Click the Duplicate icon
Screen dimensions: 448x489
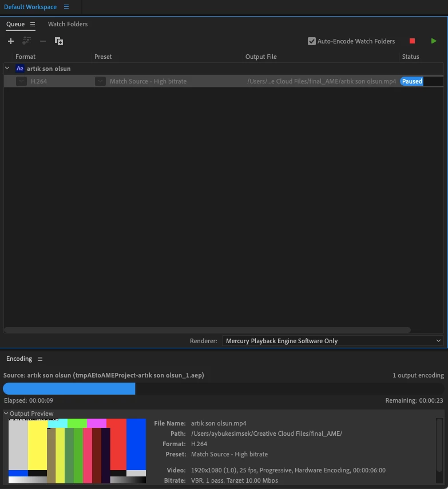pyautogui.click(x=59, y=41)
